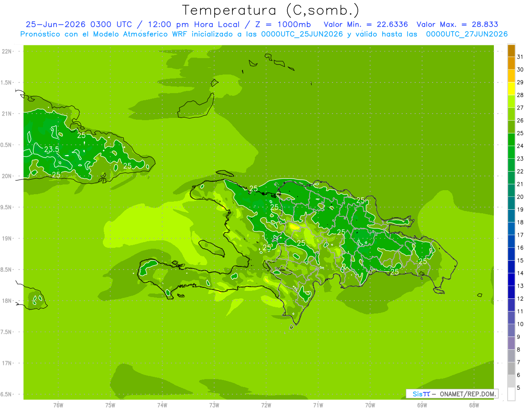Click the legend value '12'
Viewport: 532px width, 411px height.
[520, 299]
